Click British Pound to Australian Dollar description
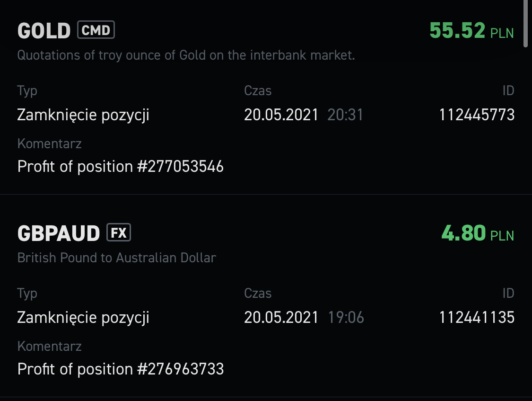Screen dimensions: 532x401 pos(117,258)
